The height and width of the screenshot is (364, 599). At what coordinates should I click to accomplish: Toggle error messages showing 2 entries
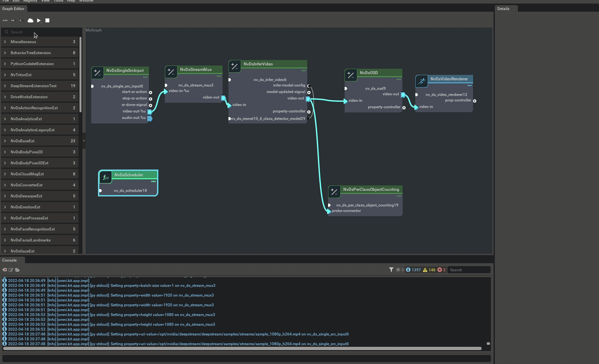point(442,270)
